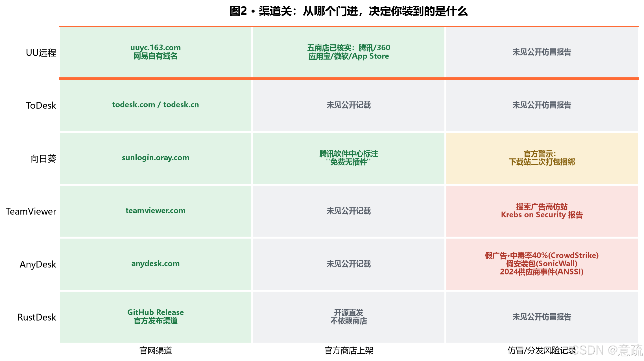Click "未见公开仿冒报告" in the ToDesk row

point(542,105)
